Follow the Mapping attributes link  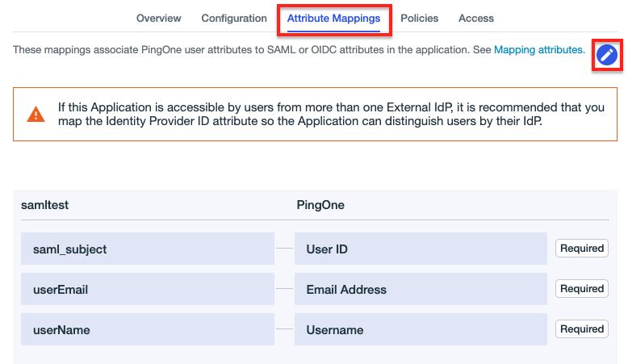pyautogui.click(x=539, y=50)
